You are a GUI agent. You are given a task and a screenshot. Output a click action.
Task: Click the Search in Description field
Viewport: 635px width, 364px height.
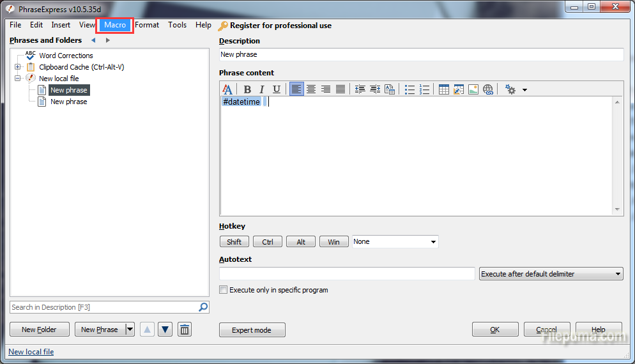click(x=102, y=307)
